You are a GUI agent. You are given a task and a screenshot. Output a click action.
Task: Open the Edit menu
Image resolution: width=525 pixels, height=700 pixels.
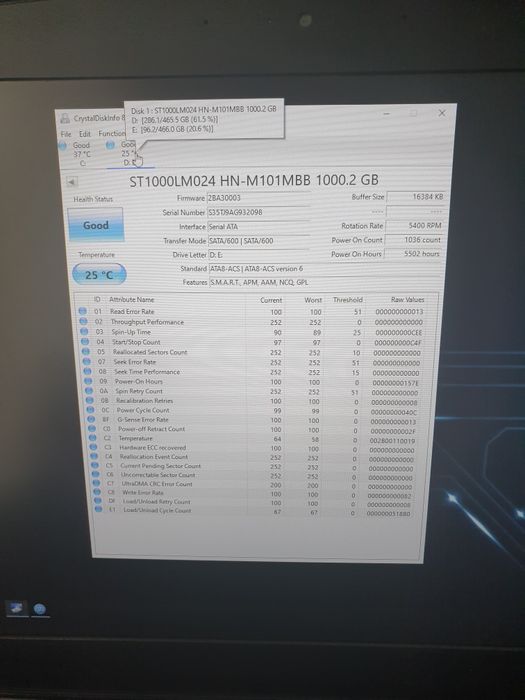tap(85, 134)
